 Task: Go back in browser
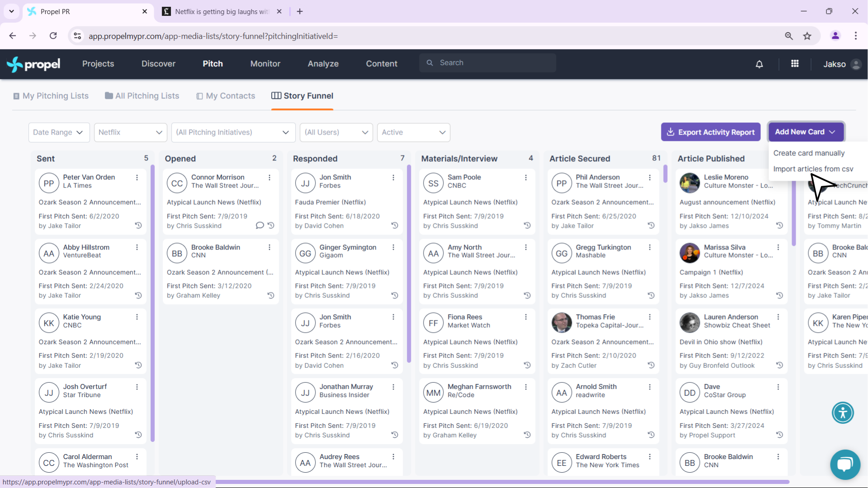tap(13, 36)
